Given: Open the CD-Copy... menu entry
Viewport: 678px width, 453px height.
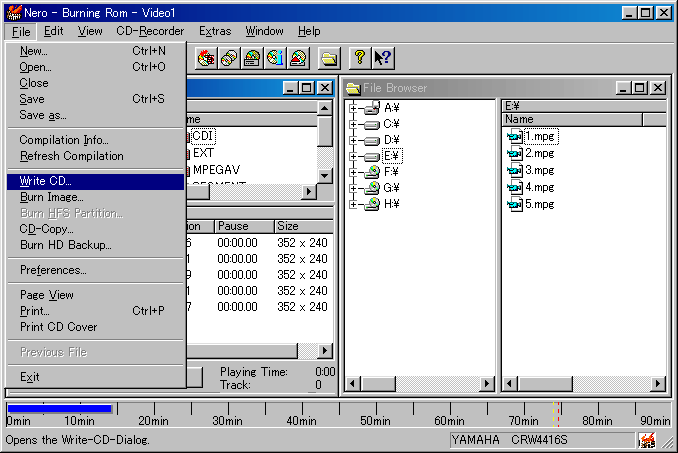Looking at the screenshot, I should click(x=96, y=229).
